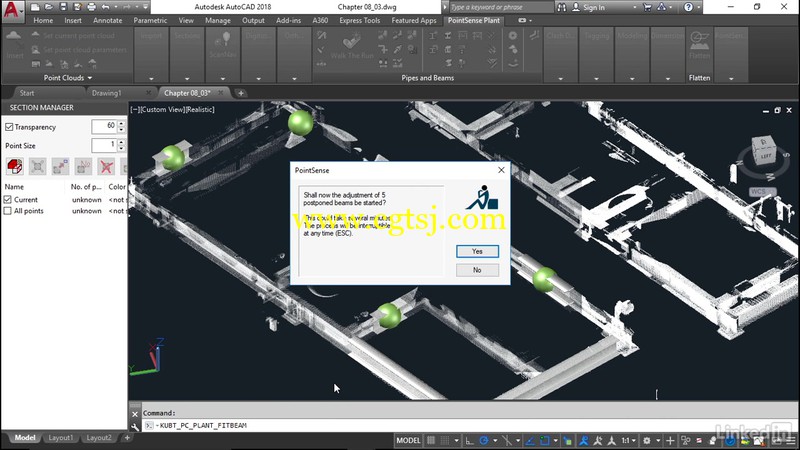The height and width of the screenshot is (450, 800).
Task: Click the move section icon with blue square
Action: tap(60, 166)
